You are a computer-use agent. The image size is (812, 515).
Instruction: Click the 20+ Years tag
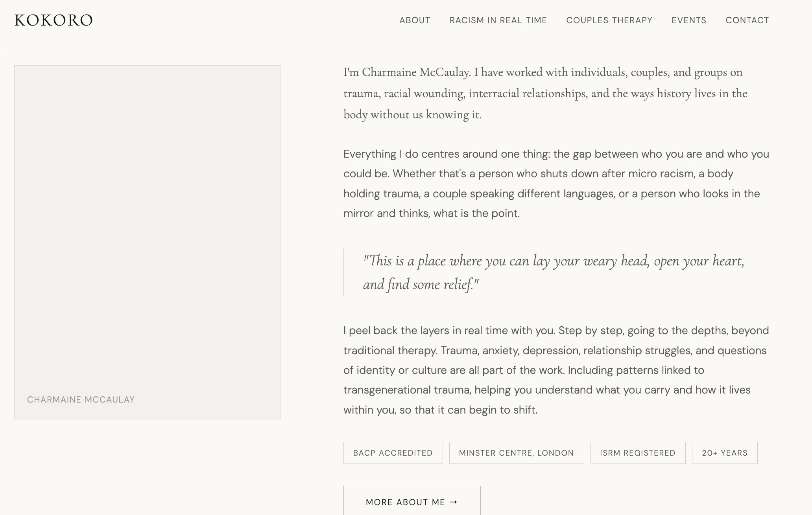(x=724, y=453)
